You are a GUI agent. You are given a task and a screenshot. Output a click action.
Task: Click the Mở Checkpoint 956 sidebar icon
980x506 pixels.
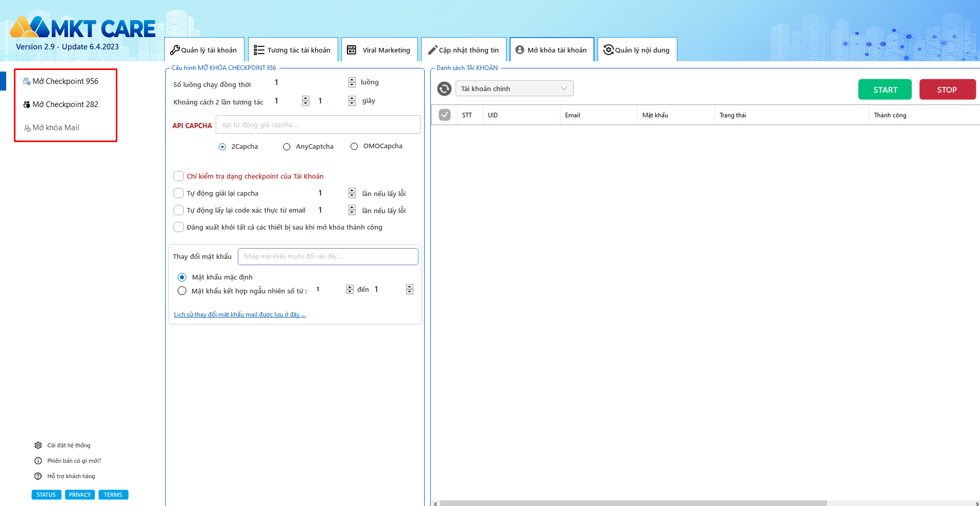coord(27,81)
